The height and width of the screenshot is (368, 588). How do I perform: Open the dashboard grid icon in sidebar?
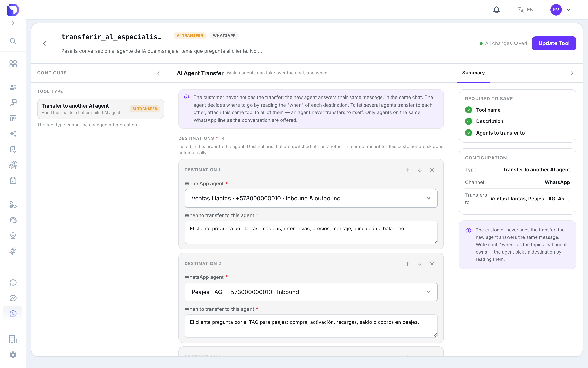(x=13, y=64)
